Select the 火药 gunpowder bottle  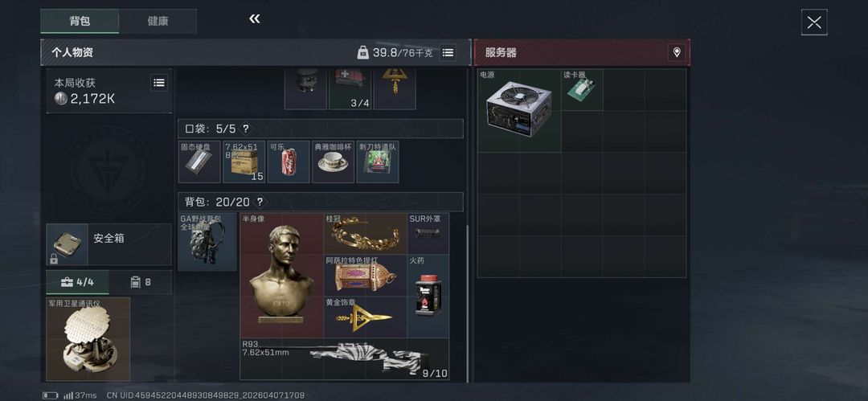click(428, 297)
